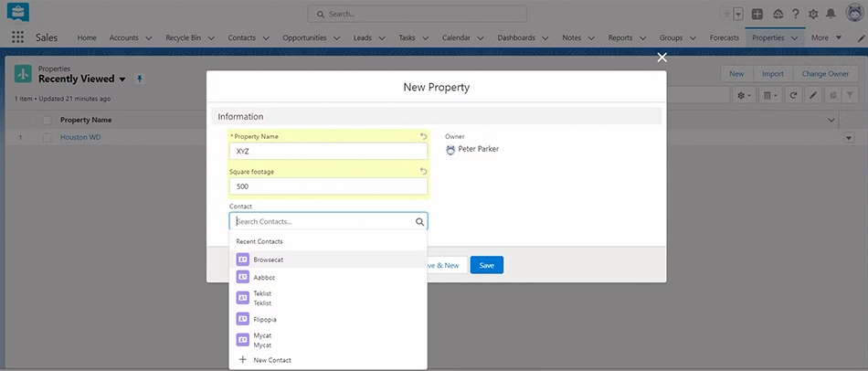The image size is (868, 371).
Task: Open the chart icon in list toolbar
Action: tap(832, 95)
